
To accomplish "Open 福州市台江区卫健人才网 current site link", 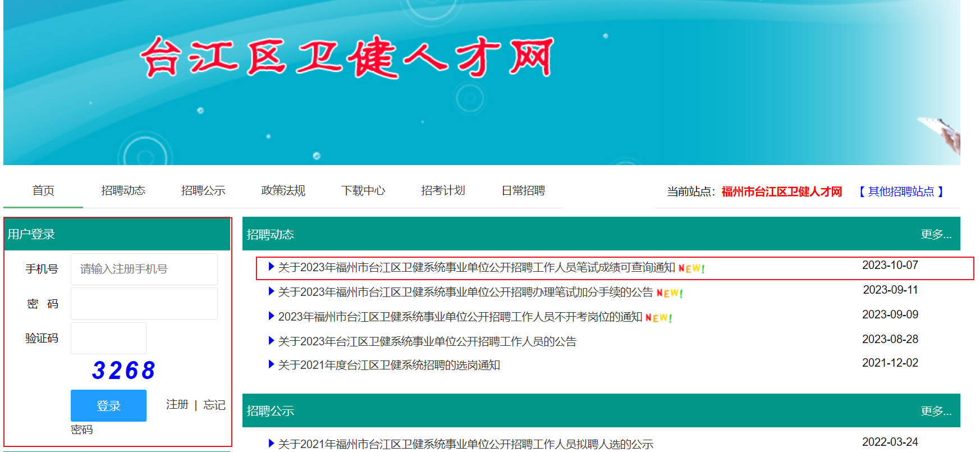I will pos(781,191).
